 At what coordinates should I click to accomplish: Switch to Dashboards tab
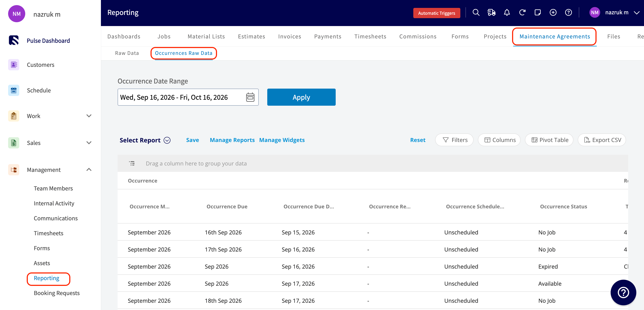coord(124,37)
